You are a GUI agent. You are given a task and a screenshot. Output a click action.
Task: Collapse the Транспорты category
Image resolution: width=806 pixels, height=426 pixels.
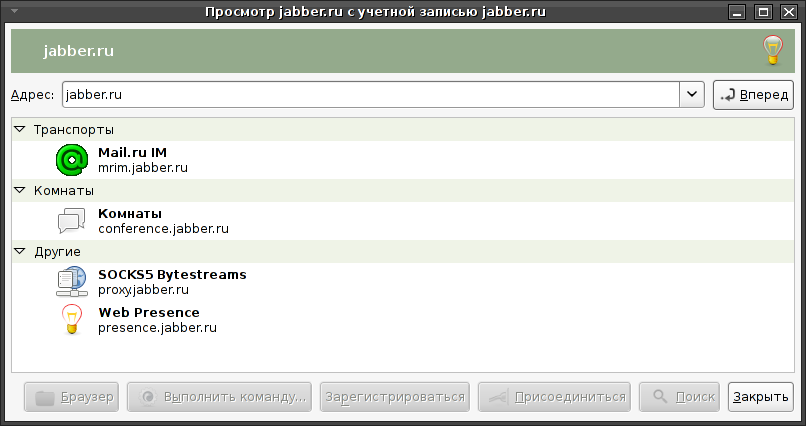(x=20, y=129)
